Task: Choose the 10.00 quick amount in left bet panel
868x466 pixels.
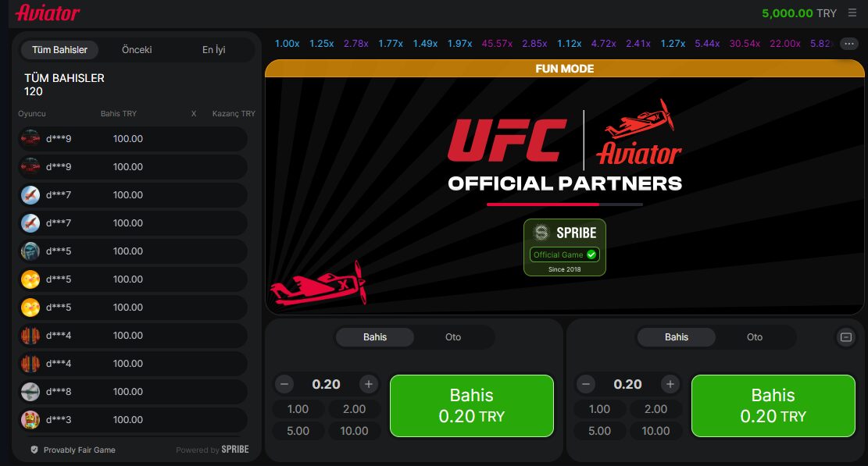Action: click(x=354, y=431)
